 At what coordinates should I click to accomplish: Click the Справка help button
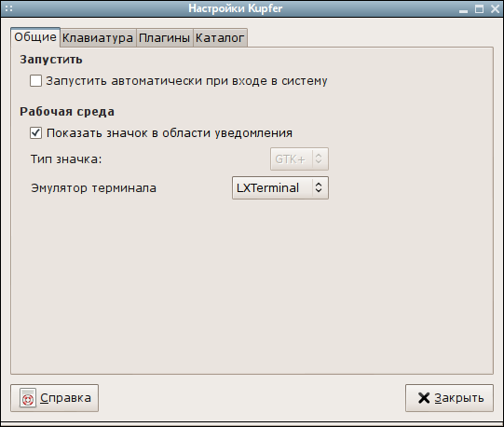54,398
